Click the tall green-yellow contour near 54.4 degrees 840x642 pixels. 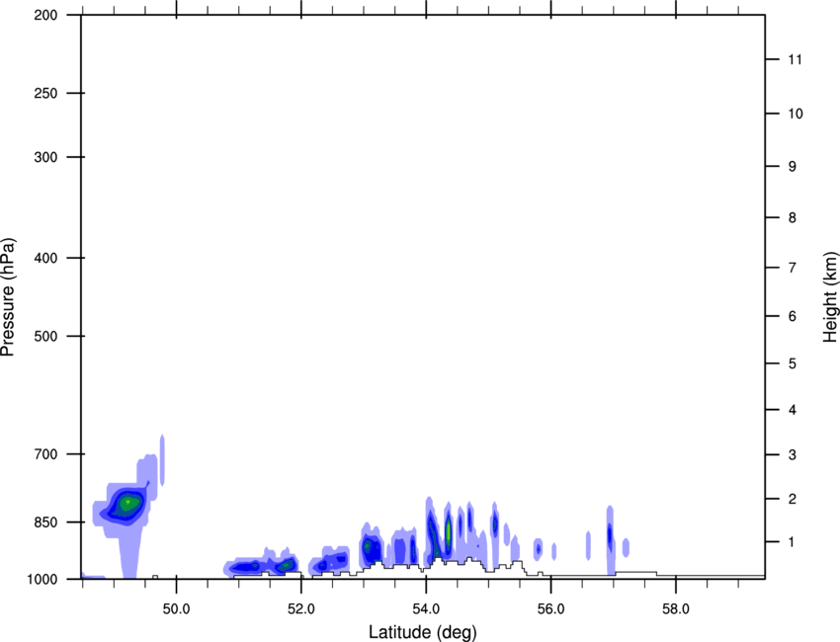click(x=448, y=531)
